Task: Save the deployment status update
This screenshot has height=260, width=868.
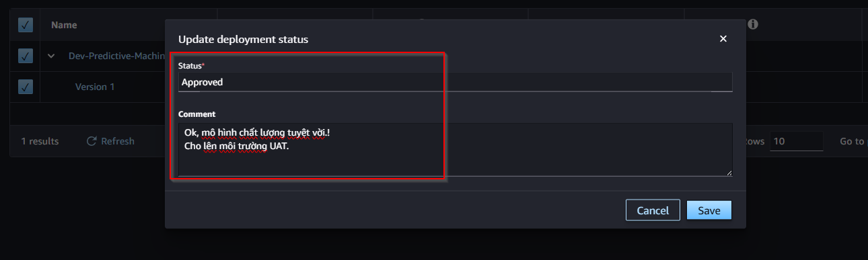Action: 709,210
